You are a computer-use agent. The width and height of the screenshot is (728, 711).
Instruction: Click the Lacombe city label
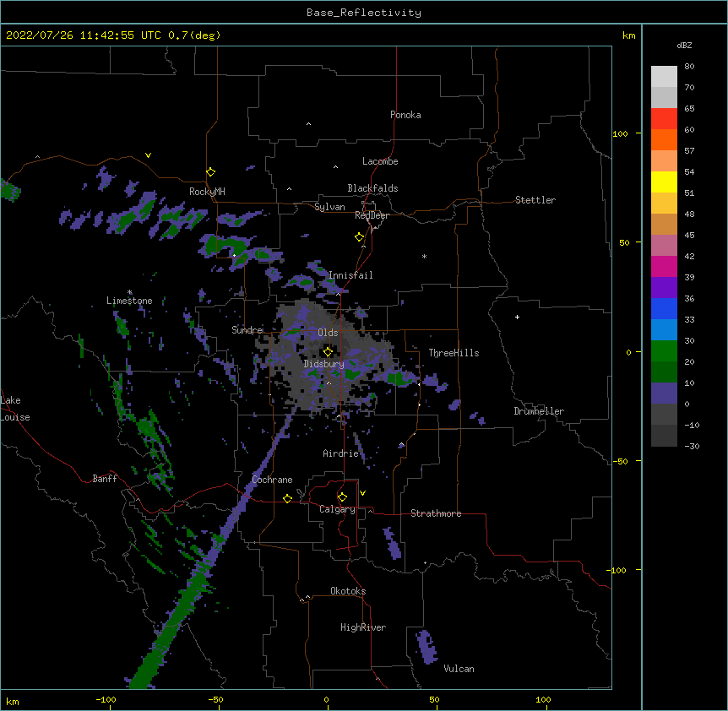(380, 161)
